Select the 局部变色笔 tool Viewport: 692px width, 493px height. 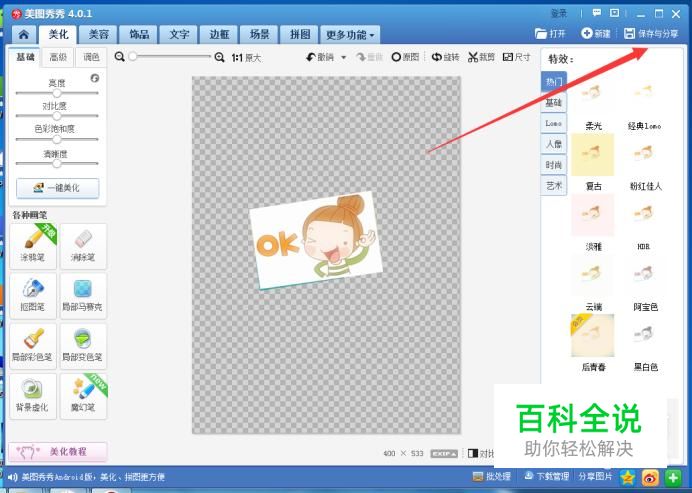click(83, 346)
